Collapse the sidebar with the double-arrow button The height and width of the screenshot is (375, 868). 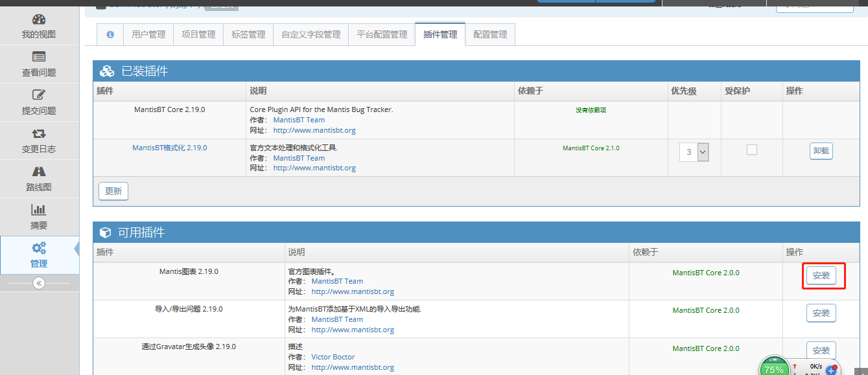coord(39,283)
